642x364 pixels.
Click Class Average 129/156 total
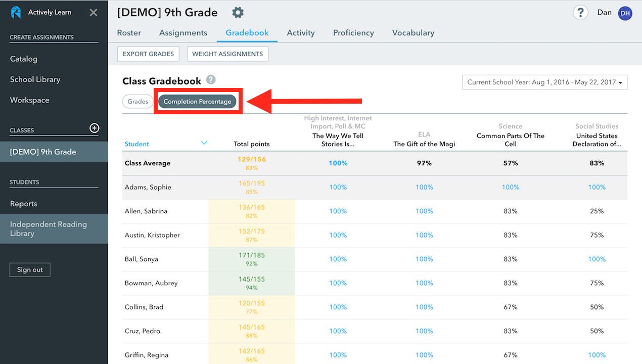(252, 163)
